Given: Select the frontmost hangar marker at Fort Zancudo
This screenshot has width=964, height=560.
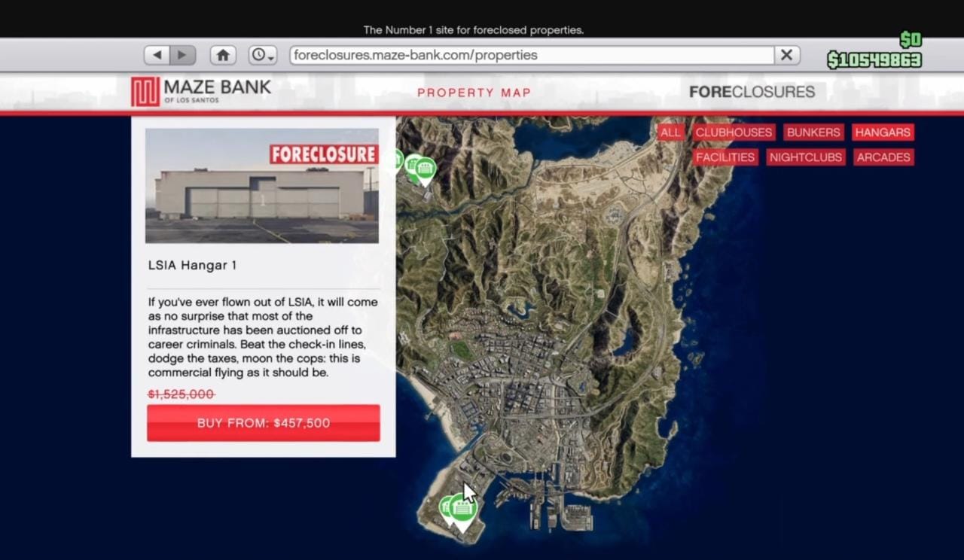Looking at the screenshot, I should pos(426,171).
